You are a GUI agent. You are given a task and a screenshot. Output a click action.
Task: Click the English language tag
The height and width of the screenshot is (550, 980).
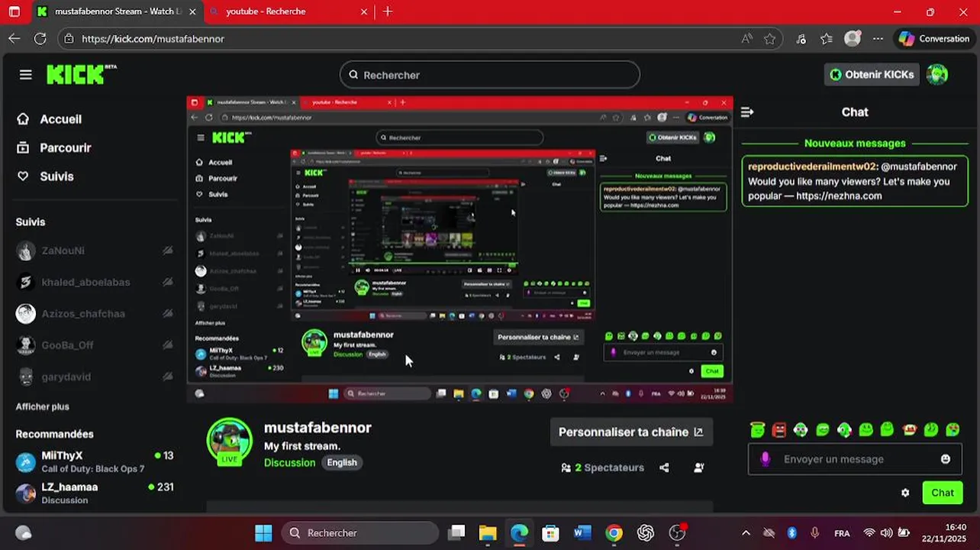[x=342, y=462]
